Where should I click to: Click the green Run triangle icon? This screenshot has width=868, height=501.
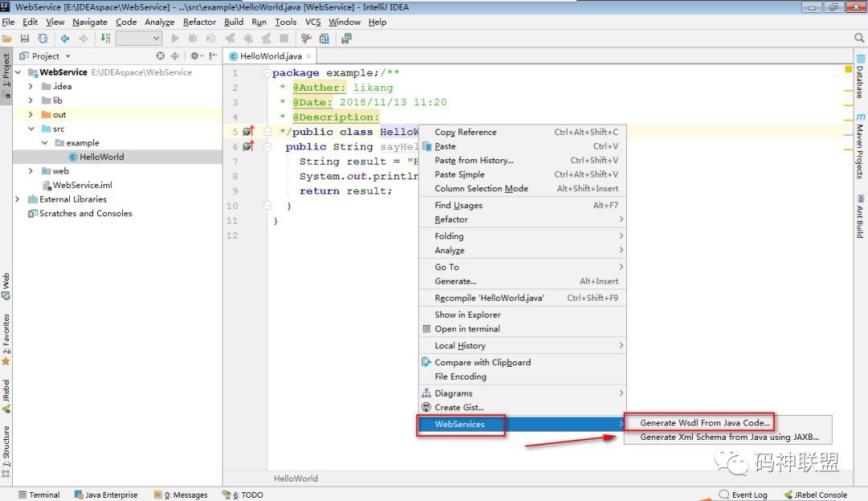coord(175,38)
